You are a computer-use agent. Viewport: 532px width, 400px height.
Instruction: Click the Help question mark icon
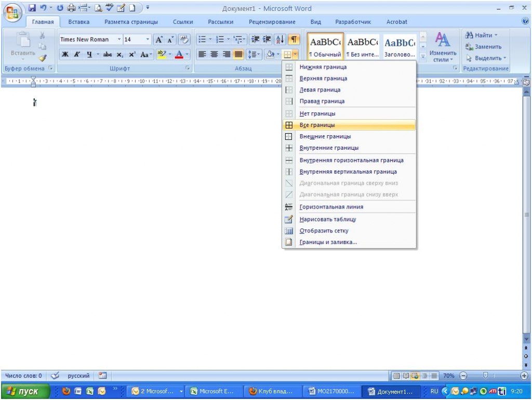coord(525,22)
